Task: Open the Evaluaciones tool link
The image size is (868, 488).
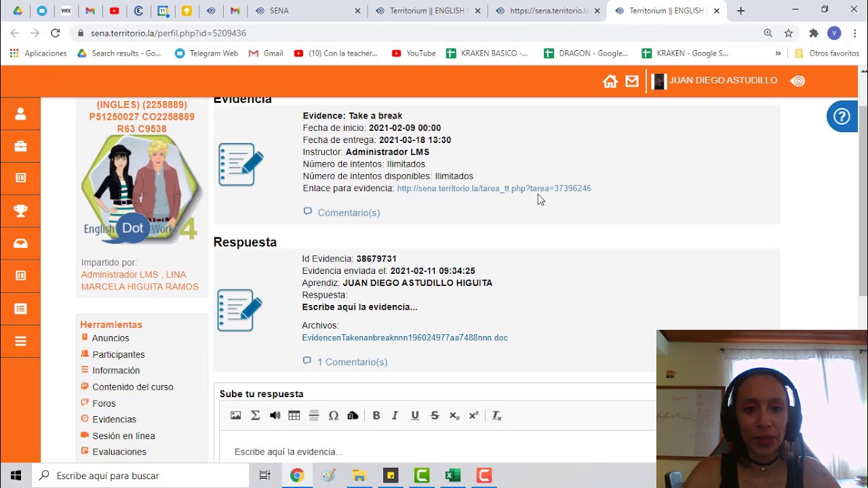Action: coord(119,452)
